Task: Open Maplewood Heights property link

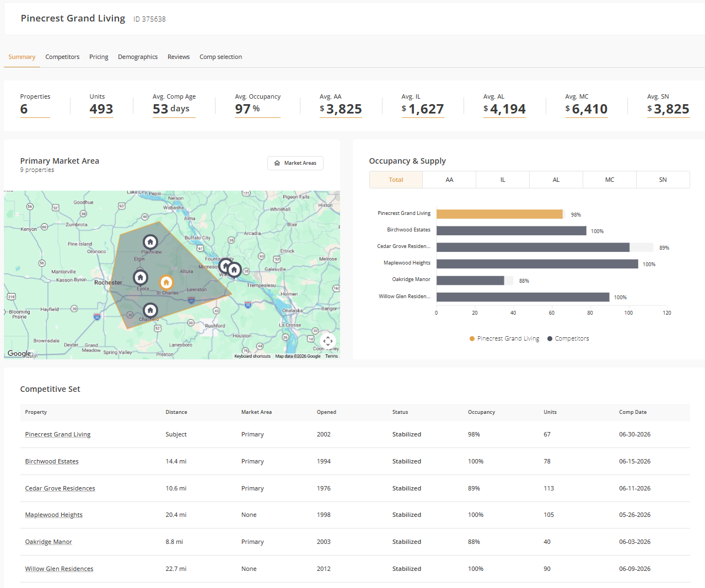Action: pos(53,515)
